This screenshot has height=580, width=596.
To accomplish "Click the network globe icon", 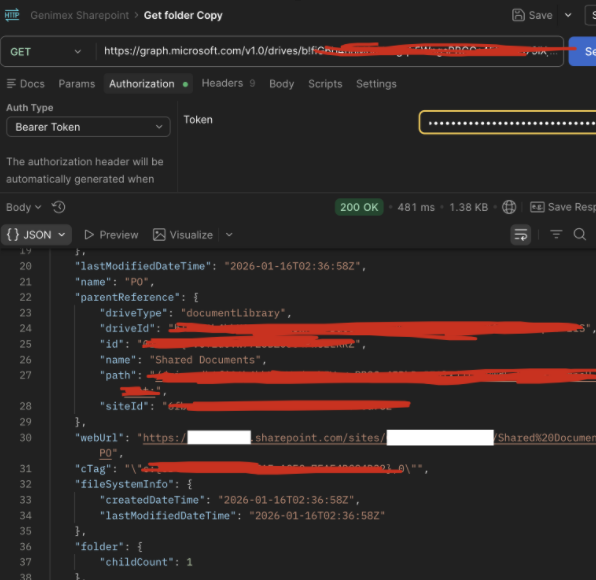I will coord(509,207).
